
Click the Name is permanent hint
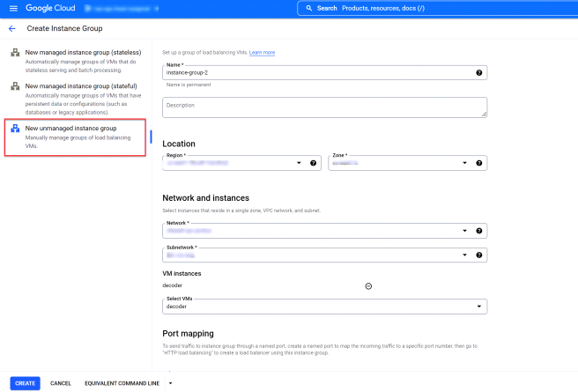[189, 85]
